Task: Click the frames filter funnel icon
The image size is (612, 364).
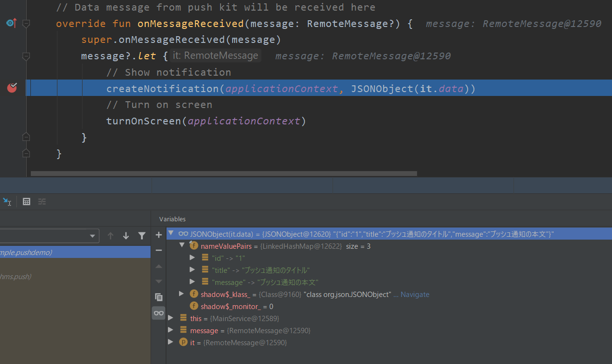Action: 141,236
